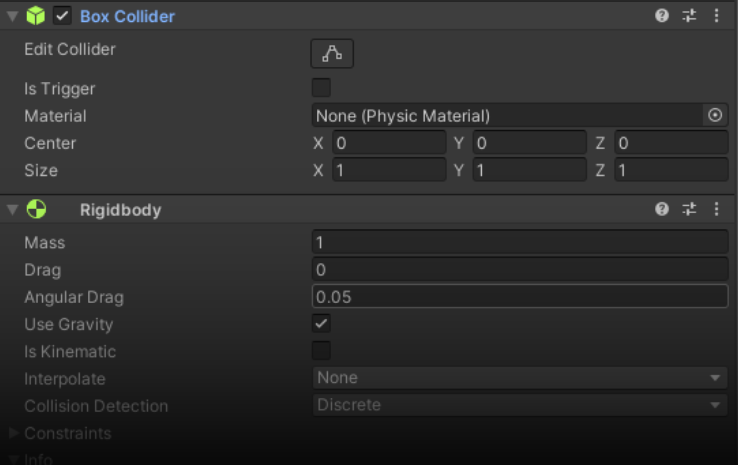Click the Physic Material object picker icon
Viewport: 738px width, 465px height.
coord(715,115)
